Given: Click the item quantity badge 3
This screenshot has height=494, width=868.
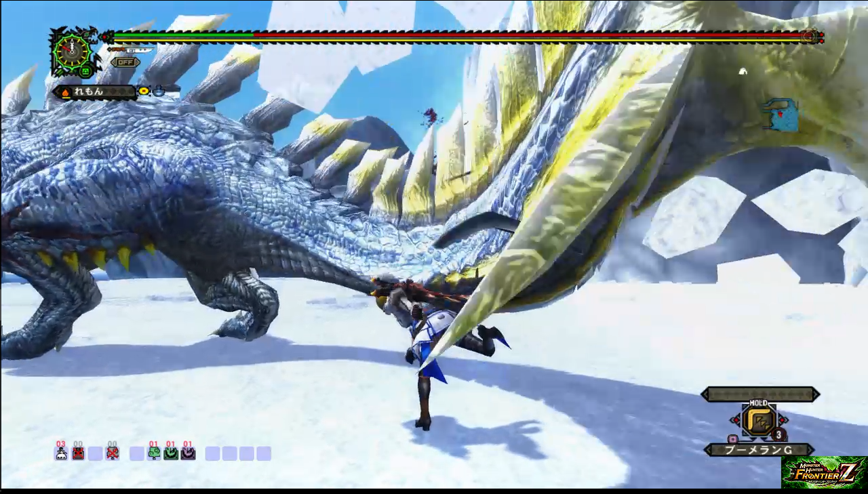Looking at the screenshot, I should (778, 435).
